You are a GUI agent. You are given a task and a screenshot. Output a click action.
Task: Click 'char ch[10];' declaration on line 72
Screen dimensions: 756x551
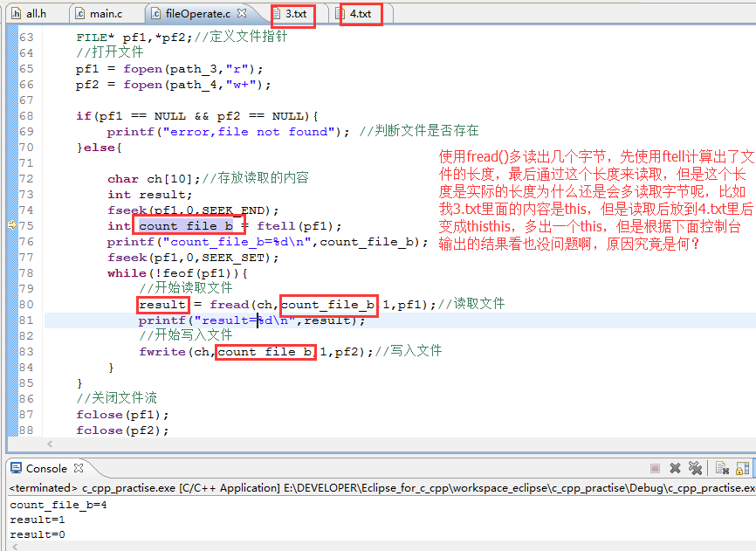(155, 179)
